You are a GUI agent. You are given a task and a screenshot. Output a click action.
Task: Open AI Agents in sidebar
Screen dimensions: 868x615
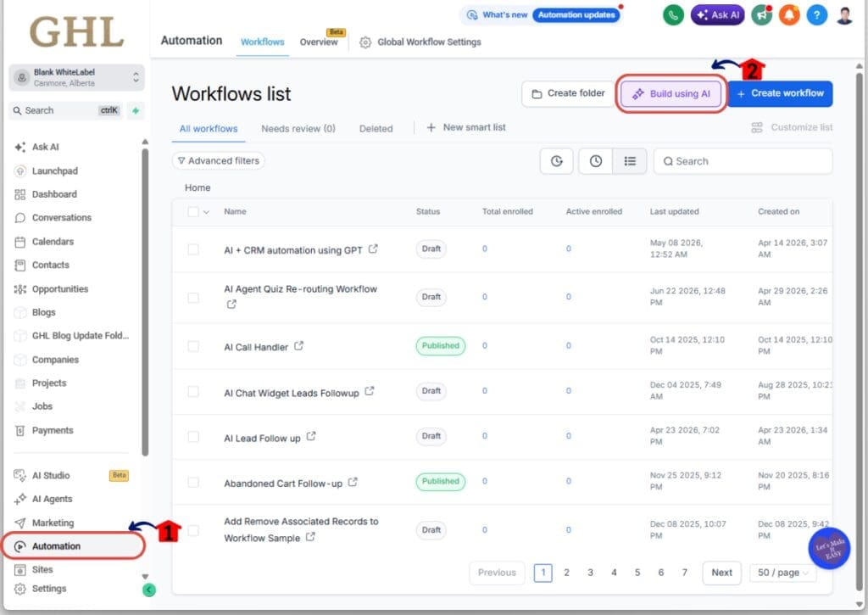click(52, 499)
